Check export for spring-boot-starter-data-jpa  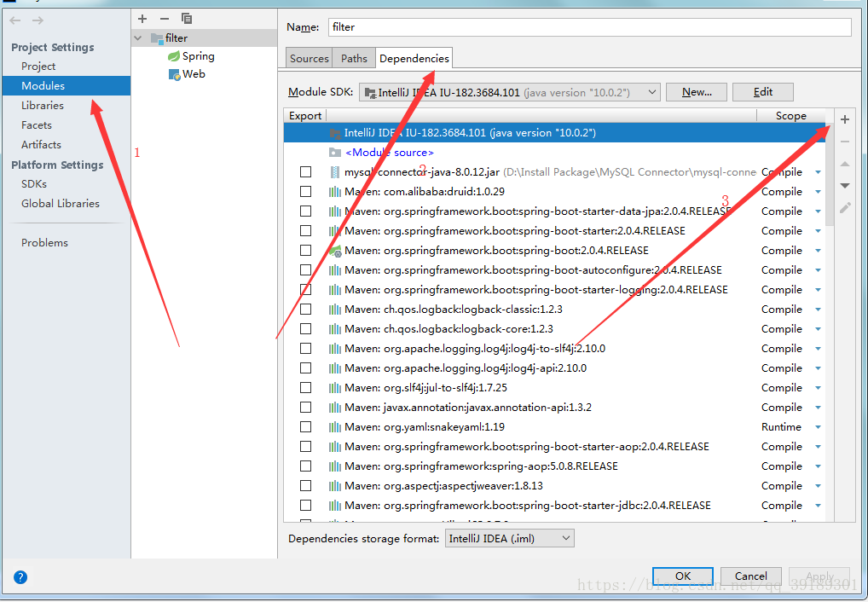pyautogui.click(x=305, y=211)
